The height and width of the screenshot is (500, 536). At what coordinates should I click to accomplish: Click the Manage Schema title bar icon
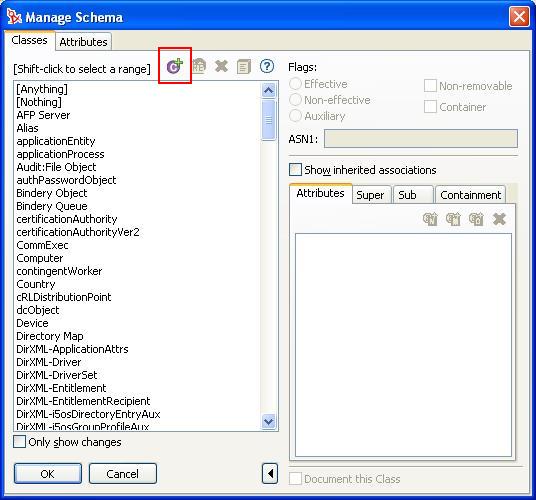click(x=14, y=16)
